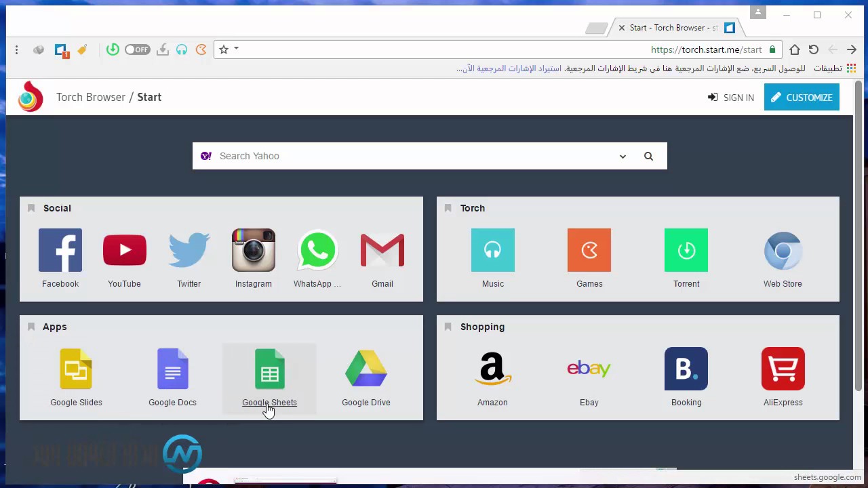Select the Start - Torch Browser tab

674,28
